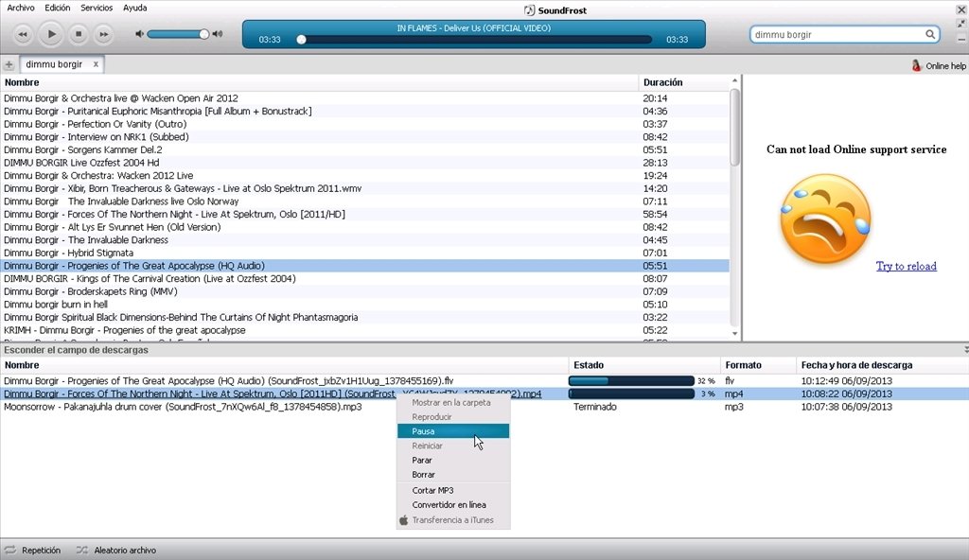
Task: Click the results list vertical scrollbar thumb
Action: [x=734, y=128]
